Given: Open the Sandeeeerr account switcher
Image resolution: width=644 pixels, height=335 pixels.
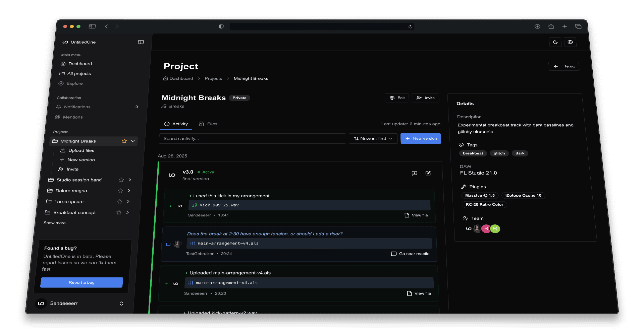Looking at the screenshot, I should point(80,303).
